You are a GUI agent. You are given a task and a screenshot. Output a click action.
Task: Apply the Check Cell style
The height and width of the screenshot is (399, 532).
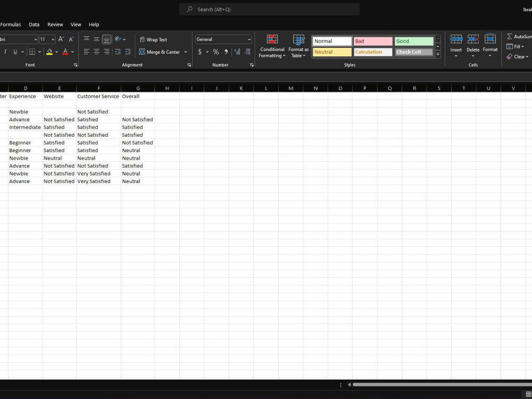click(x=414, y=52)
